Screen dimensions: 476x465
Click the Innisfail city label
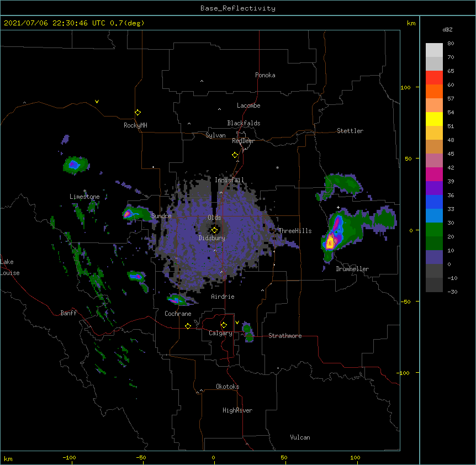[x=229, y=180]
